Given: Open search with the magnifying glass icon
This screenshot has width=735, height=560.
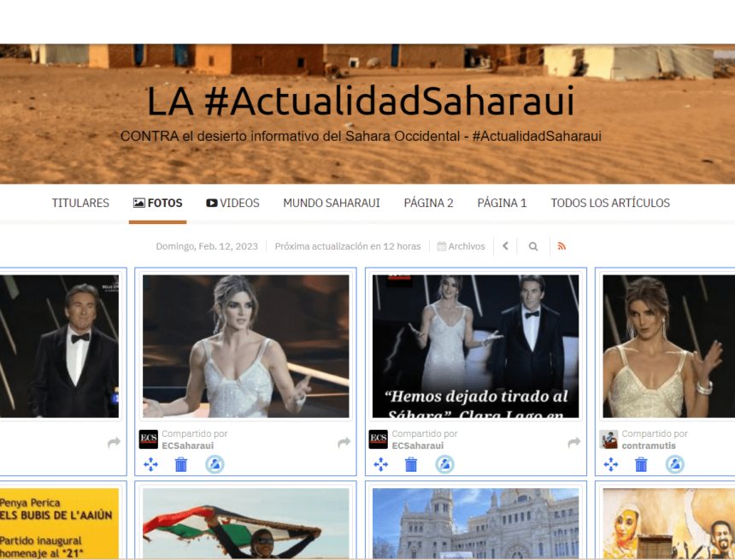Looking at the screenshot, I should pyautogui.click(x=533, y=246).
